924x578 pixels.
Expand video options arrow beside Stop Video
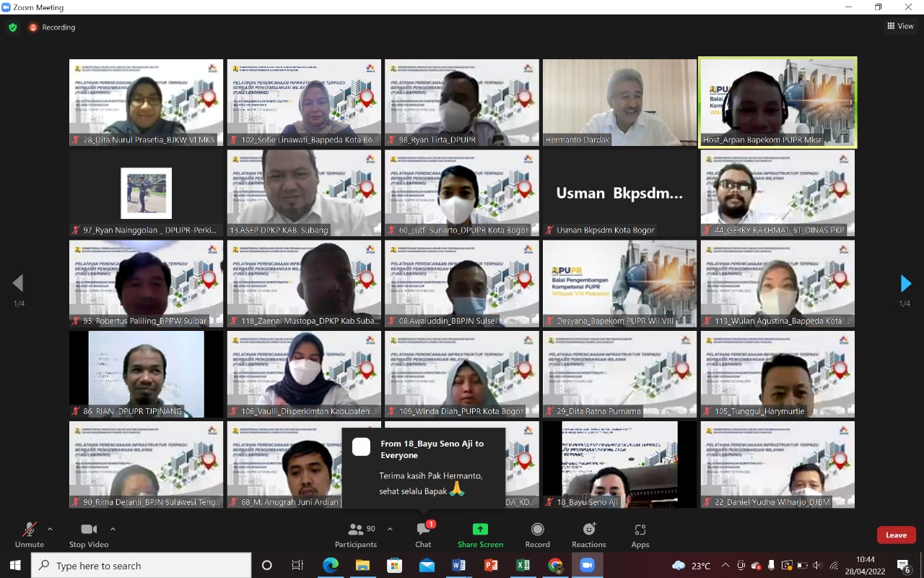pos(113,529)
